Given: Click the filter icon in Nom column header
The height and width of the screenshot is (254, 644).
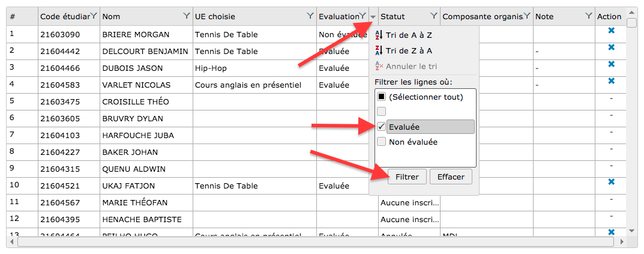Looking at the screenshot, I should pyautogui.click(x=187, y=16).
